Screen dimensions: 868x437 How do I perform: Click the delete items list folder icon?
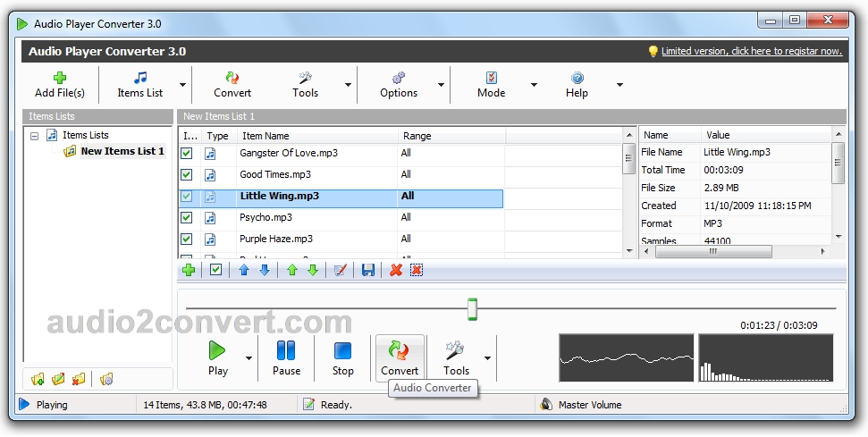coord(79,379)
